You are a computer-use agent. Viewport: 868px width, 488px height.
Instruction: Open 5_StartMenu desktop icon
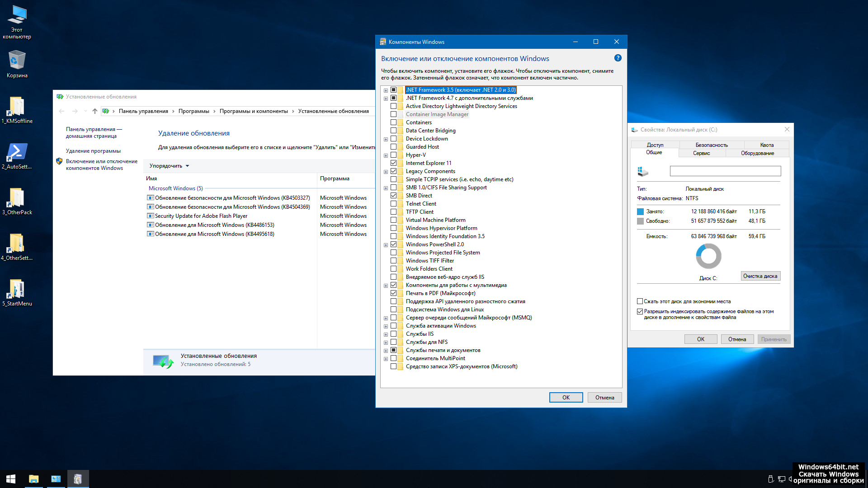[17, 290]
